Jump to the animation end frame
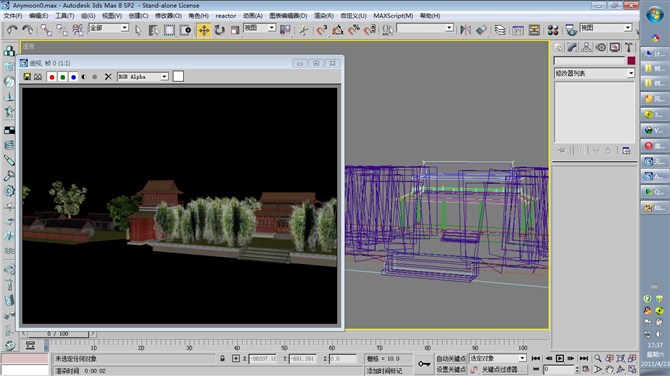The image size is (670, 376). (584, 358)
